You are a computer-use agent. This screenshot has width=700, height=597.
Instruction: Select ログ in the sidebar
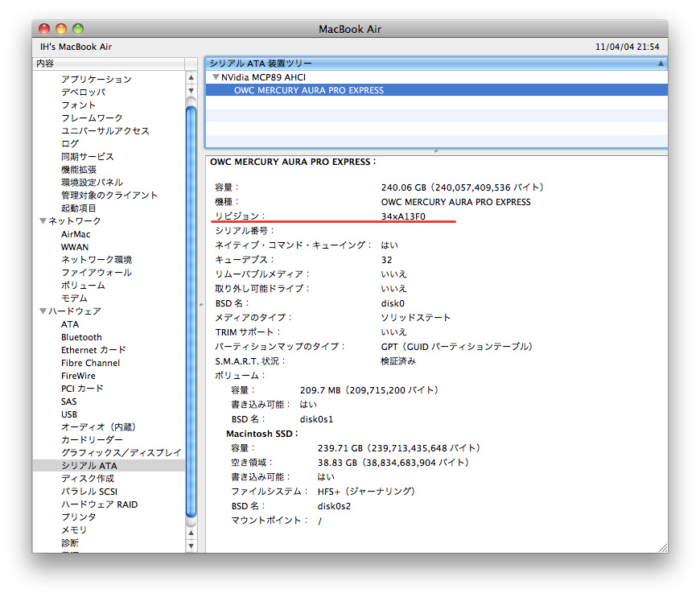click(x=70, y=144)
